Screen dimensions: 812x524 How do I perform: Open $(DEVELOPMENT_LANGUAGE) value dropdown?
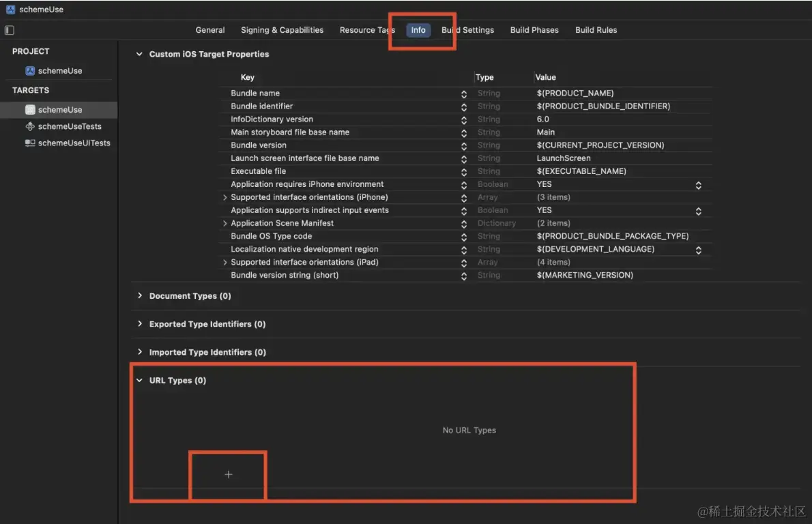(699, 250)
